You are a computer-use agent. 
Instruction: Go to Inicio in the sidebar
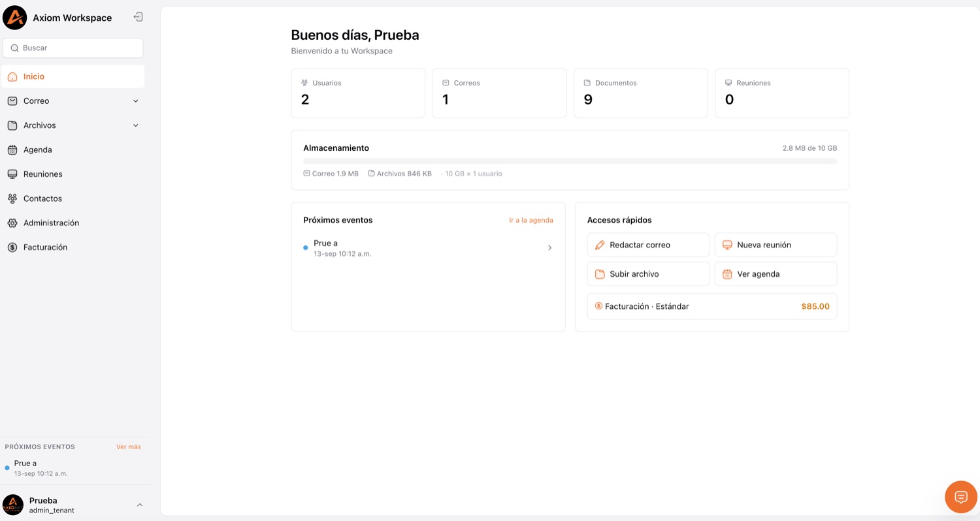click(73, 76)
